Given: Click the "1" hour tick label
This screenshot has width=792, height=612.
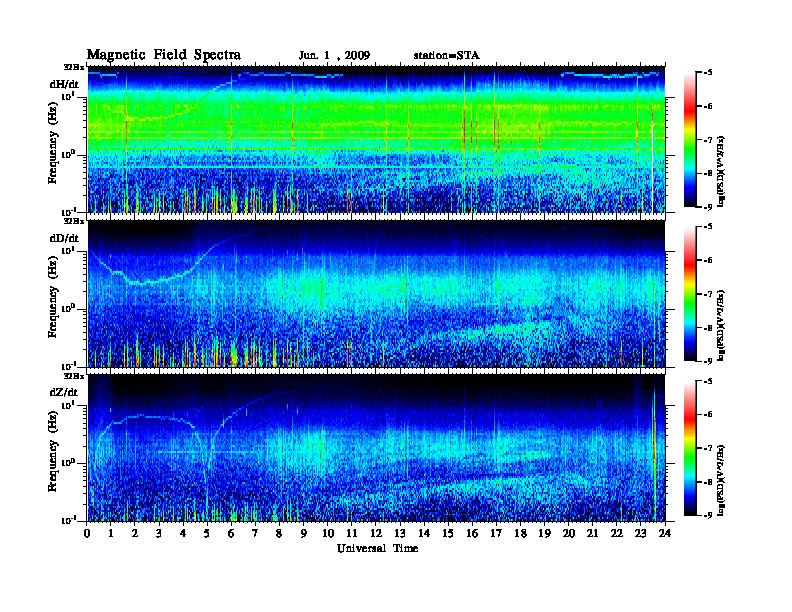Looking at the screenshot, I should click(111, 534).
